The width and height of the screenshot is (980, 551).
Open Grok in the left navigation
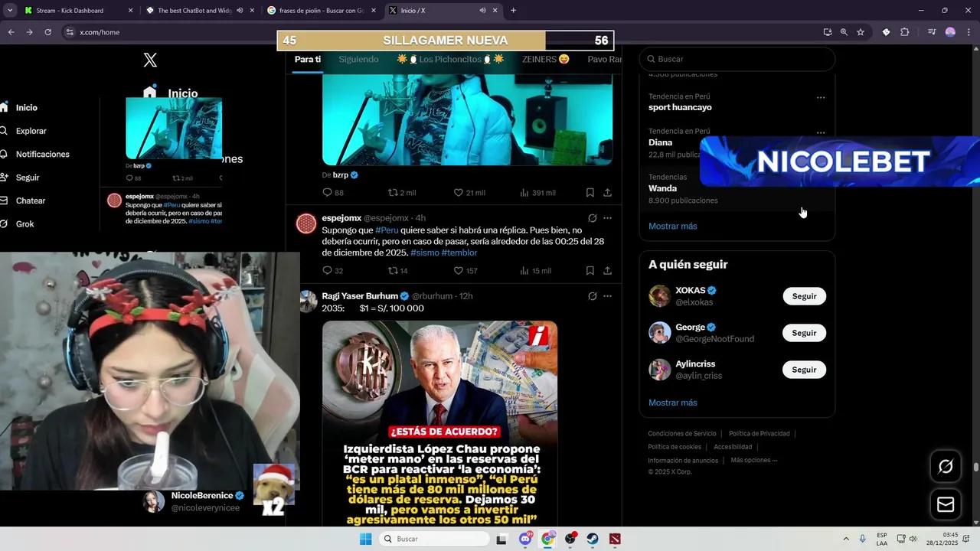click(24, 224)
